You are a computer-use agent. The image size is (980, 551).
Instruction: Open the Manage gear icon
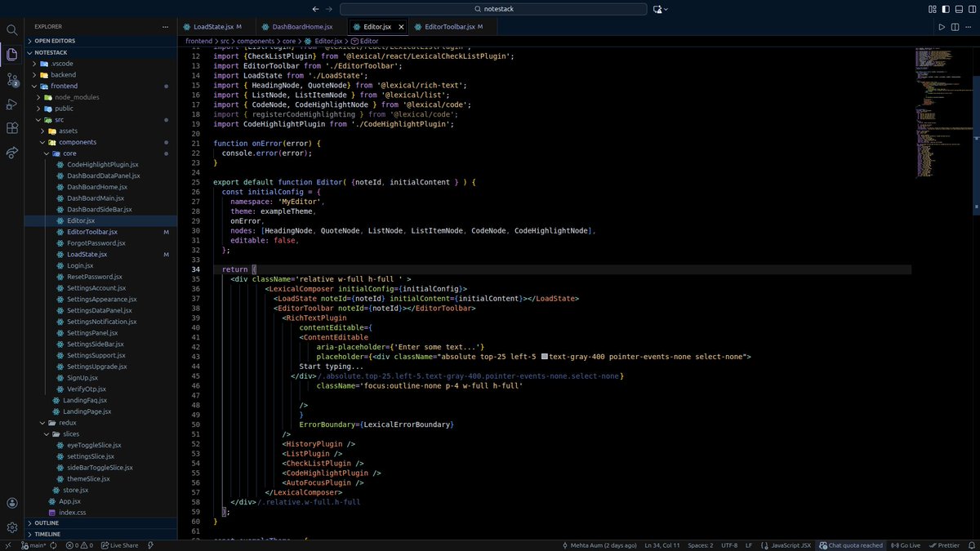click(12, 528)
